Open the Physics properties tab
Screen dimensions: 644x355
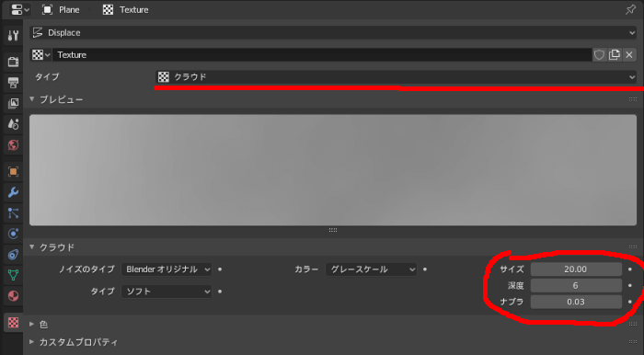pos(13,234)
